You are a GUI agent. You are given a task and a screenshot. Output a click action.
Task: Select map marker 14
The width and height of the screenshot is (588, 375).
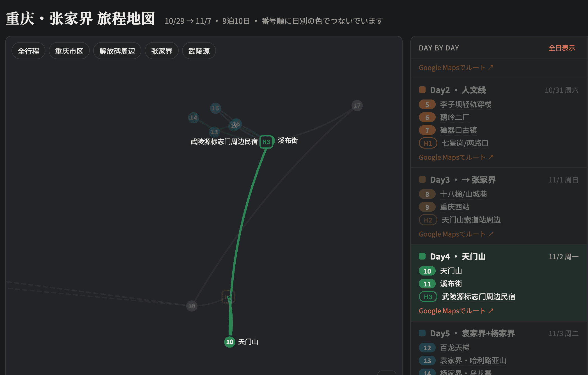pyautogui.click(x=194, y=118)
